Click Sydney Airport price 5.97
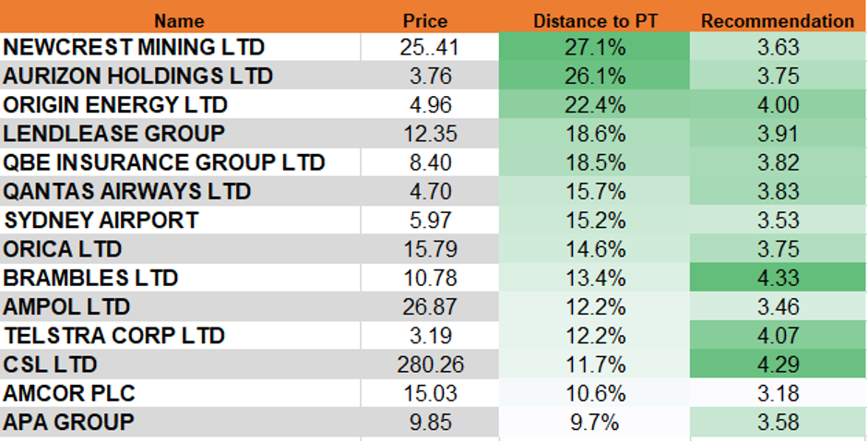The height and width of the screenshot is (442, 868). (430, 220)
